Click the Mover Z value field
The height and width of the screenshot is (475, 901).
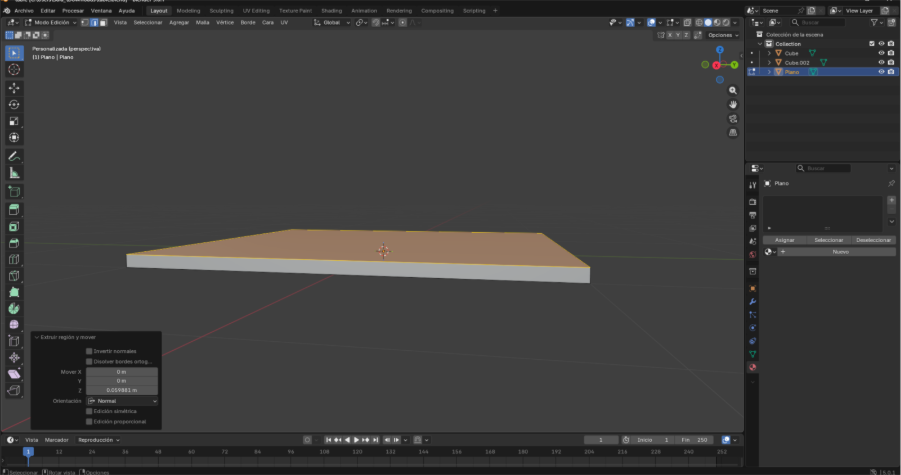(121, 390)
